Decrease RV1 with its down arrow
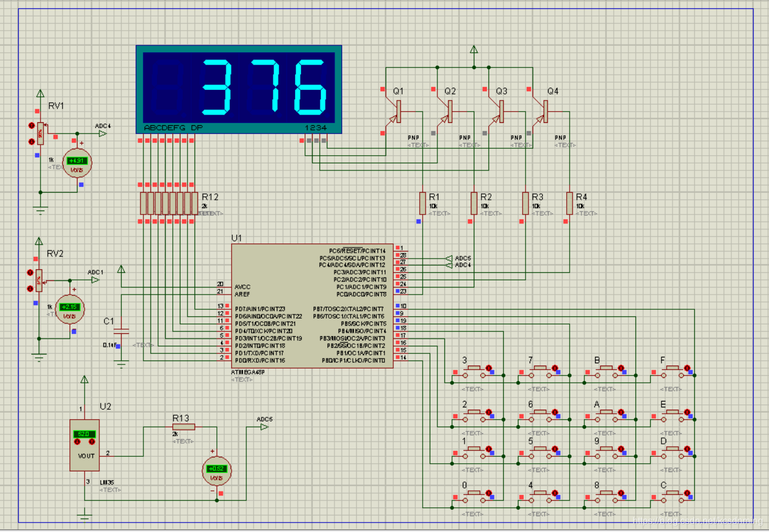The width and height of the screenshot is (769, 532). click(x=31, y=141)
